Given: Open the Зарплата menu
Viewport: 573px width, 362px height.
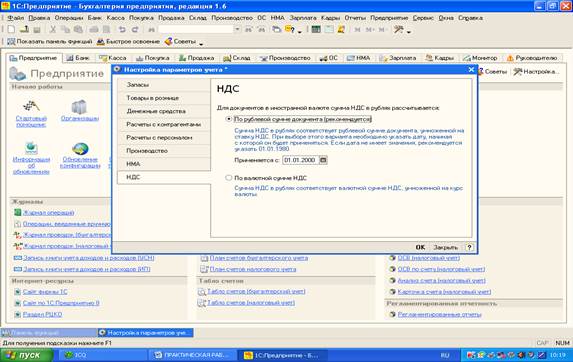Looking at the screenshot, I should pyautogui.click(x=303, y=18).
